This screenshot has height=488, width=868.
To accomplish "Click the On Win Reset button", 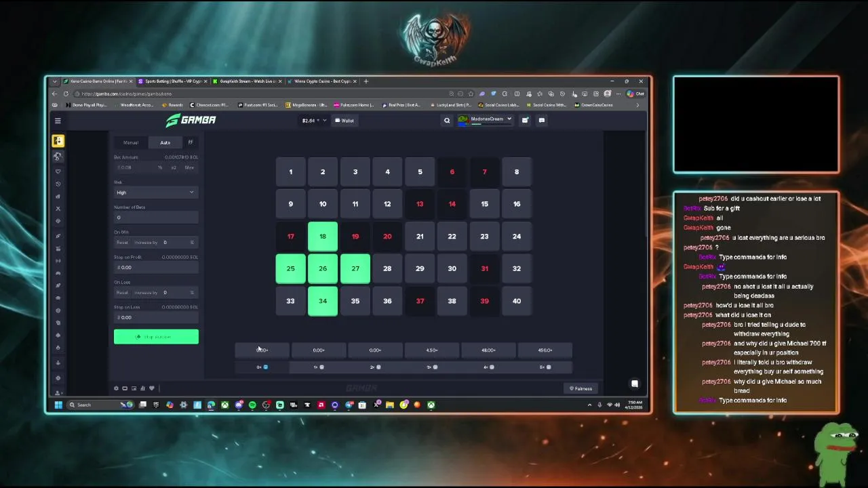I will click(x=122, y=243).
